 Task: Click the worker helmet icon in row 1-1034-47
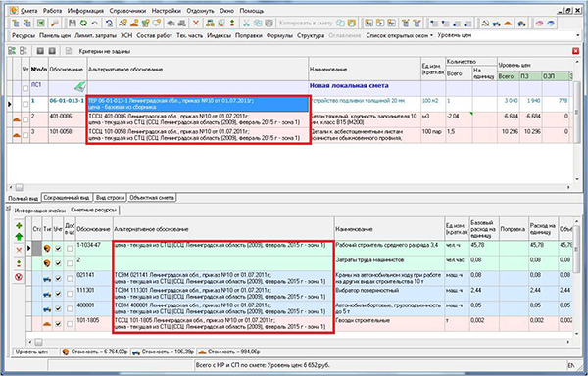click(x=47, y=249)
